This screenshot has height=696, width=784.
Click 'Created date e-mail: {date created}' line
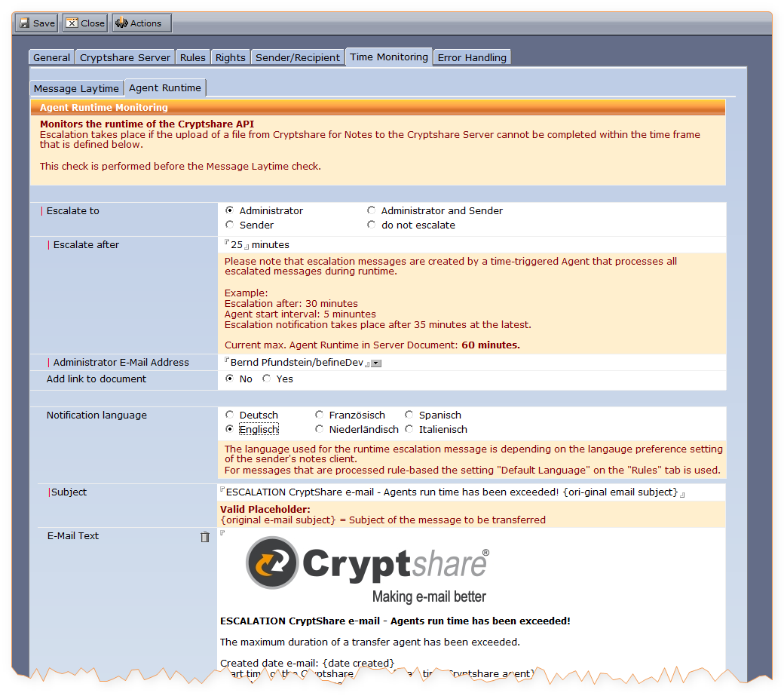click(x=307, y=663)
